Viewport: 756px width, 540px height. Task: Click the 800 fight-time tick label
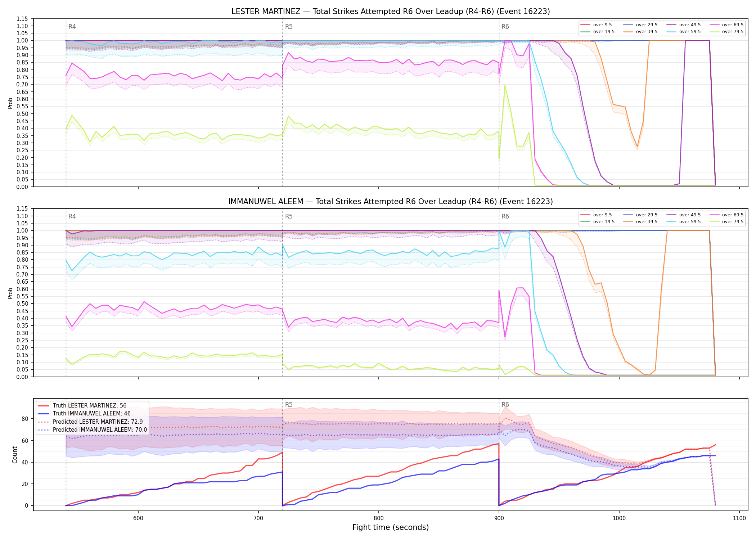click(x=379, y=518)
